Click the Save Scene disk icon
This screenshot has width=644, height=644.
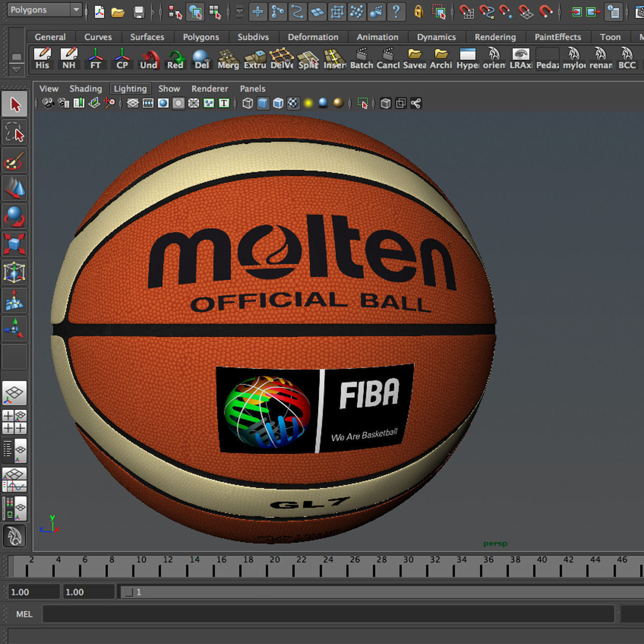(139, 12)
